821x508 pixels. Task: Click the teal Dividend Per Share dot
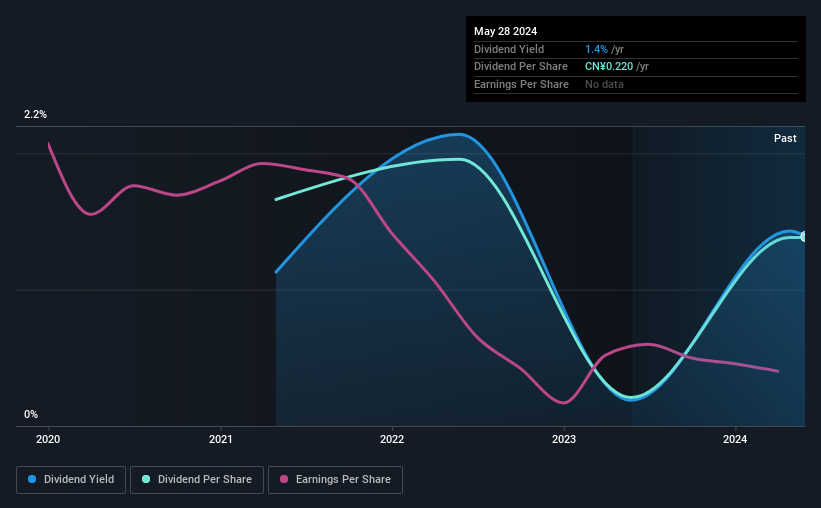point(146,479)
